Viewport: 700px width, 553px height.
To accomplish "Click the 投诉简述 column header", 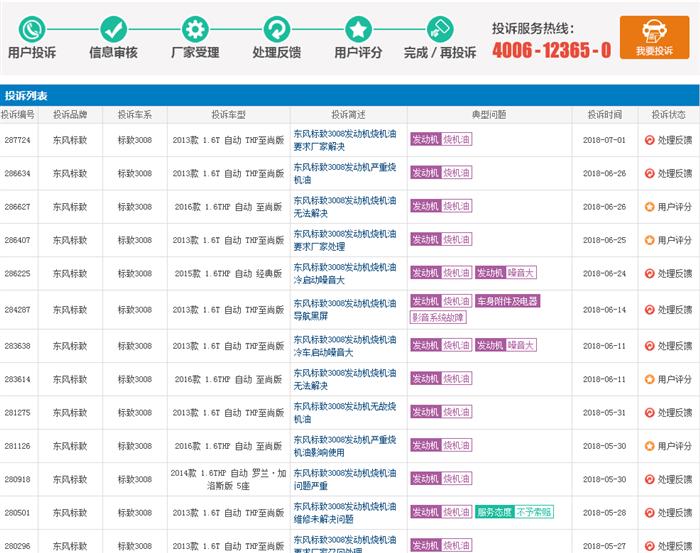I will coord(349,115).
